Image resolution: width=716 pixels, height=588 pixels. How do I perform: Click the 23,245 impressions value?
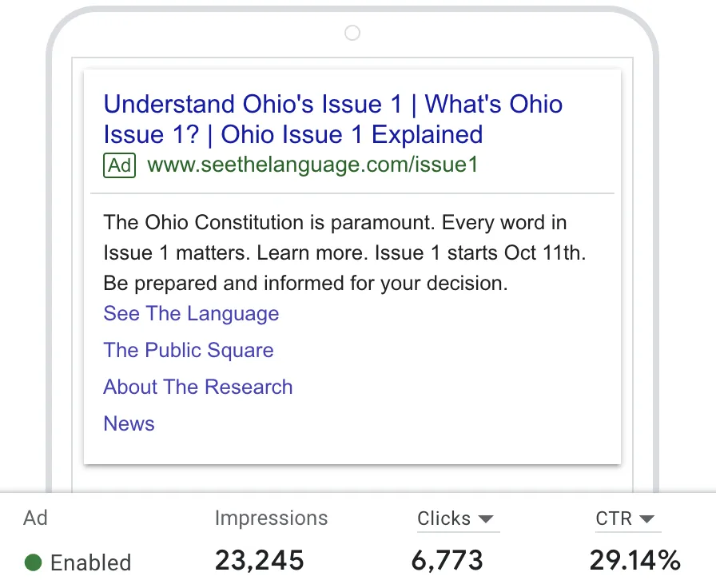pos(260,561)
